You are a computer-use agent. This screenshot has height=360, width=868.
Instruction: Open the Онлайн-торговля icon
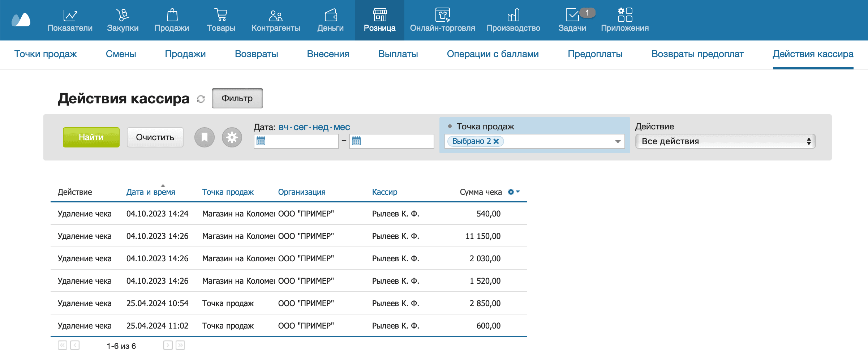tap(443, 15)
